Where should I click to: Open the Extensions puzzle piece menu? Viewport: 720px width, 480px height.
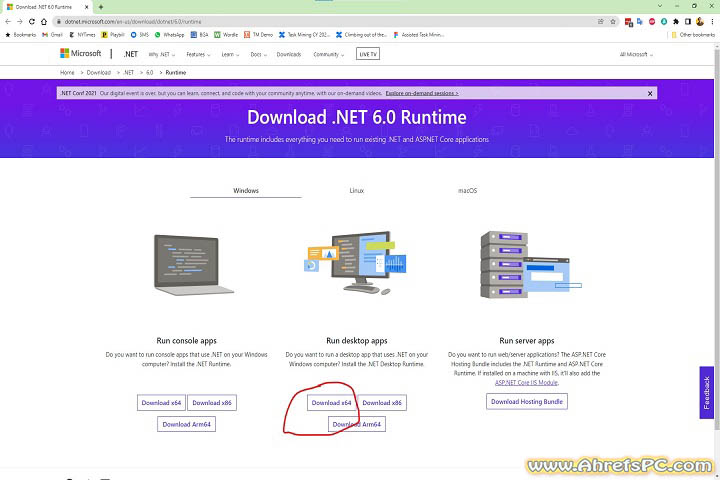point(675,22)
